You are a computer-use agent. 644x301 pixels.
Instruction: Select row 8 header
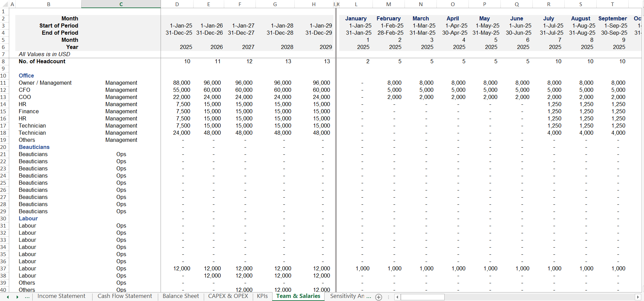coord(3,62)
